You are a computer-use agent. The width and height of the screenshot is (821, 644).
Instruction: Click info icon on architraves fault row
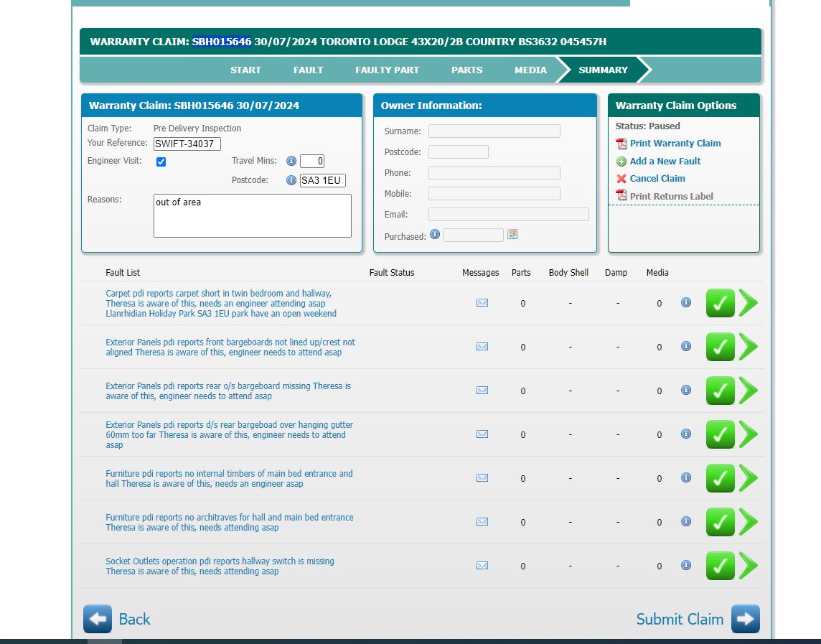685,521
